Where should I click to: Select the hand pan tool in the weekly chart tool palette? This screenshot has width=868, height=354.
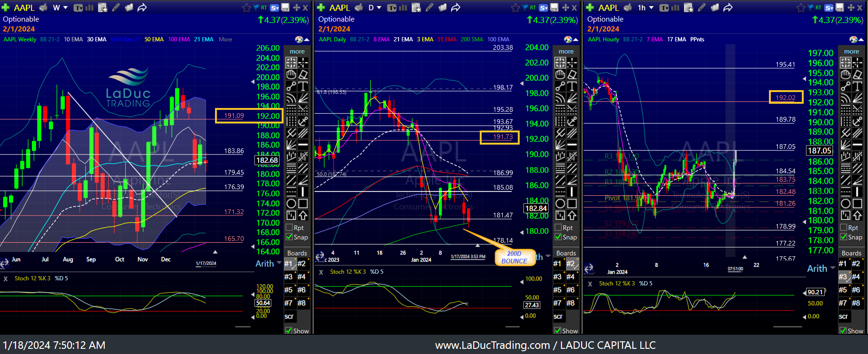(291, 74)
